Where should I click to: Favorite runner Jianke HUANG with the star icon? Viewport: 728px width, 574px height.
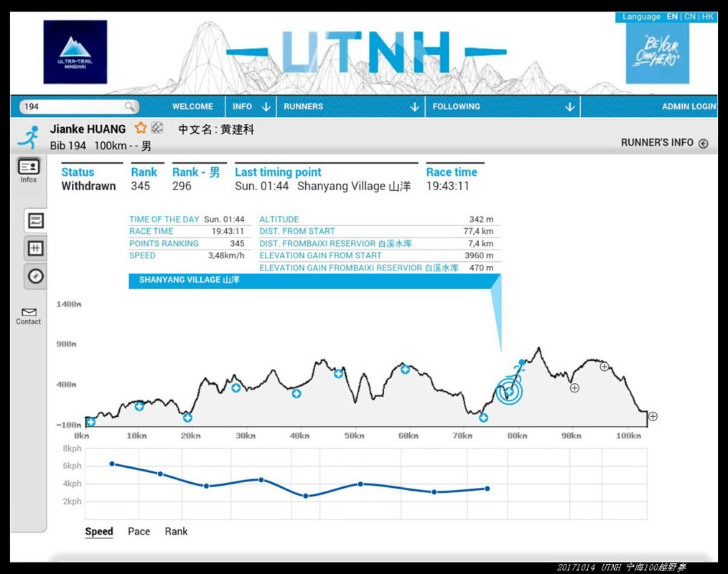point(140,128)
